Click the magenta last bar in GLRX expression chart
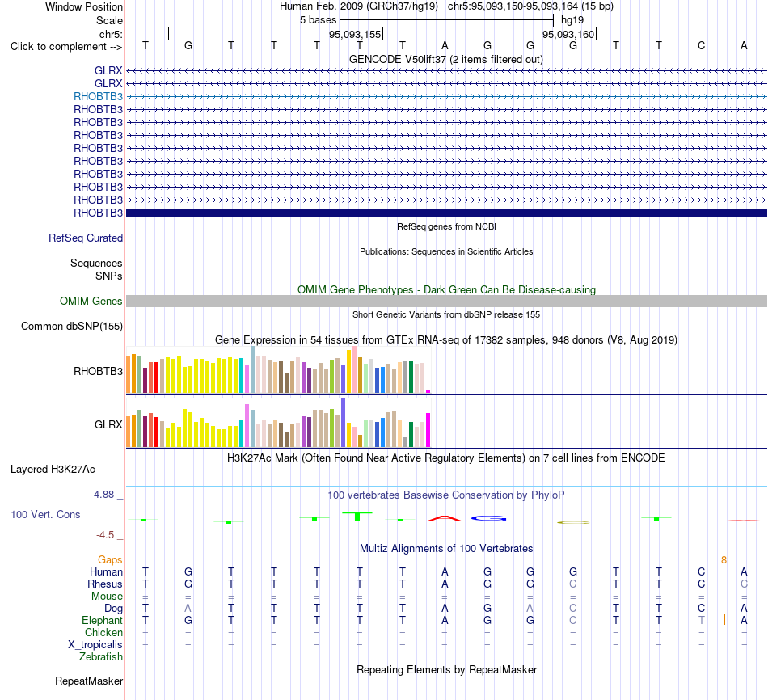 click(428, 430)
